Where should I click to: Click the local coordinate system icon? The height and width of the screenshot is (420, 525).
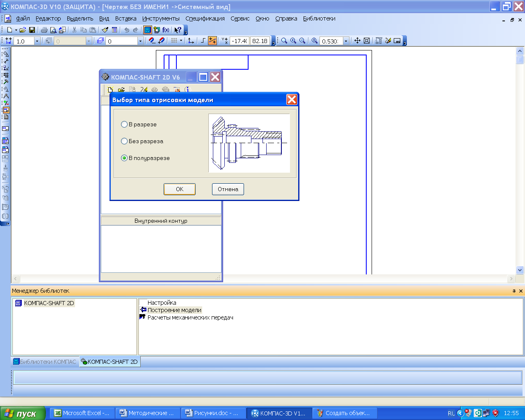click(191, 41)
